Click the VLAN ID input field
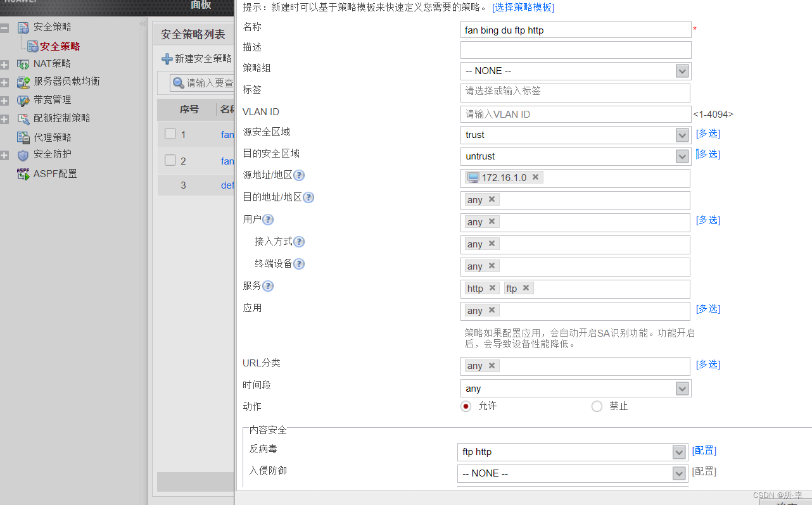812x505 pixels. pyautogui.click(x=575, y=114)
